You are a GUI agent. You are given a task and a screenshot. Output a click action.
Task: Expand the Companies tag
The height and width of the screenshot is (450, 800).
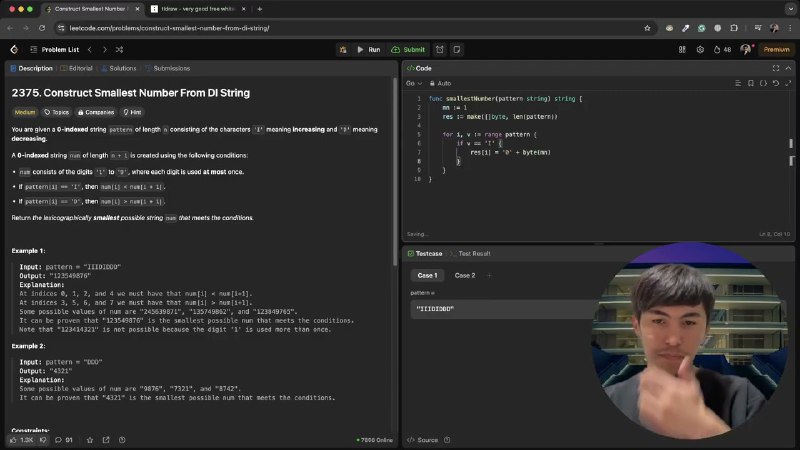[96, 112]
